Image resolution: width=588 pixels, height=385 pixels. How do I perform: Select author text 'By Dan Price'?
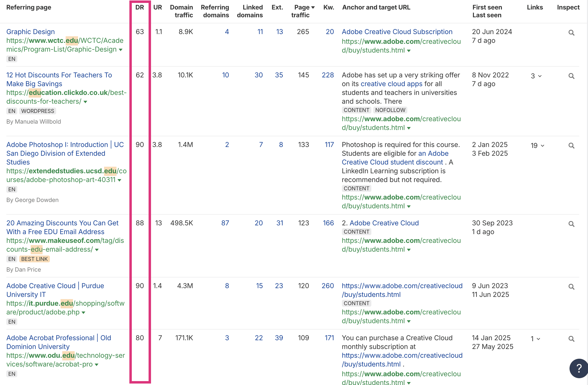pyautogui.click(x=24, y=270)
